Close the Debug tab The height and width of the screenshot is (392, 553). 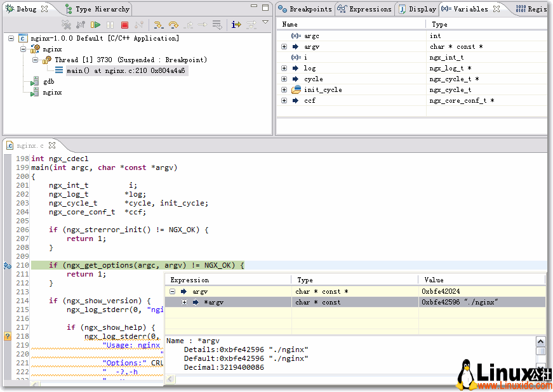[x=44, y=9]
